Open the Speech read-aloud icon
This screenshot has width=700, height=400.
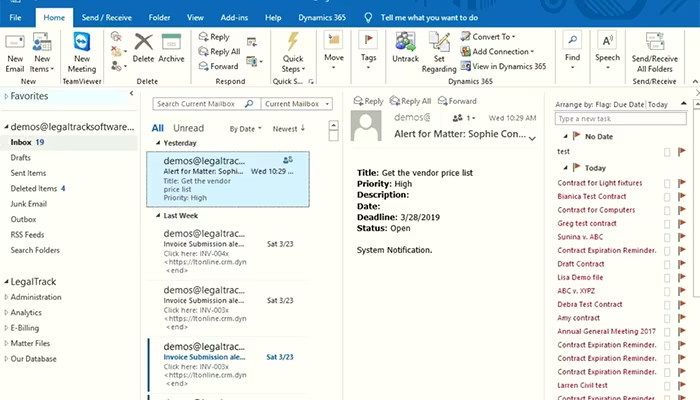click(x=607, y=41)
